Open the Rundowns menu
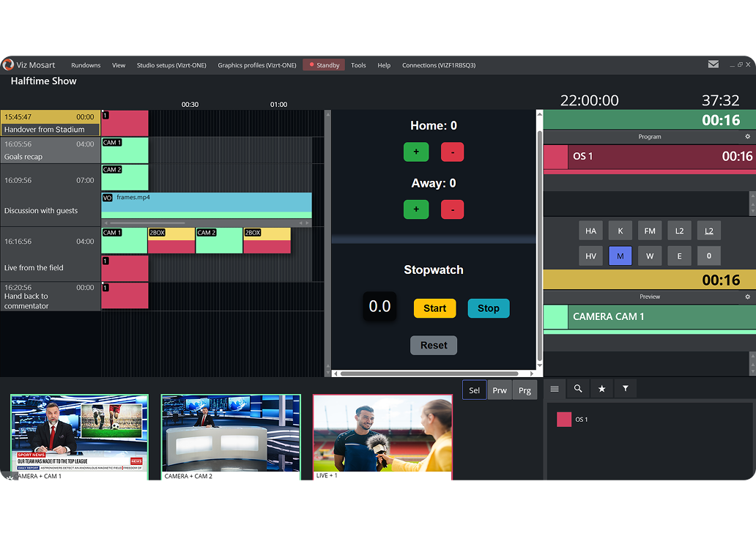Screen dimensions: 756x536 [86, 65]
